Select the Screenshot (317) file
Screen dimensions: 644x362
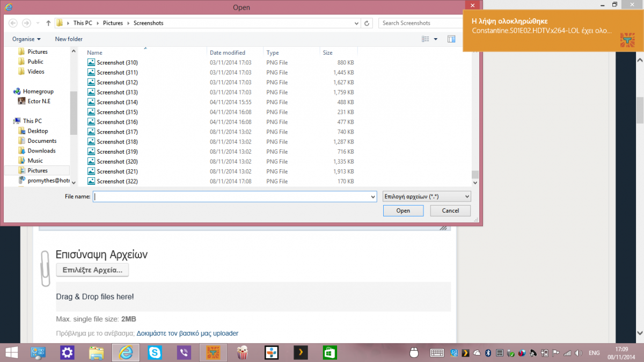pyautogui.click(x=117, y=132)
